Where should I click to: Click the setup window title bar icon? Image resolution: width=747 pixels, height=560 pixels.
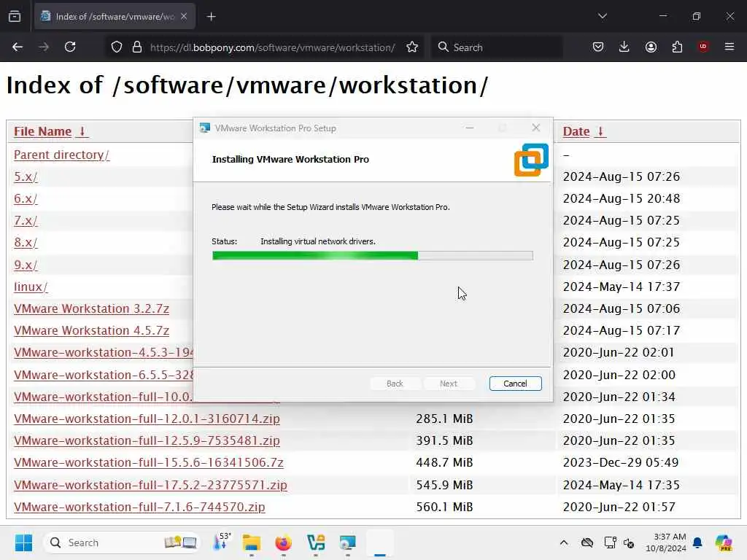pyautogui.click(x=205, y=128)
